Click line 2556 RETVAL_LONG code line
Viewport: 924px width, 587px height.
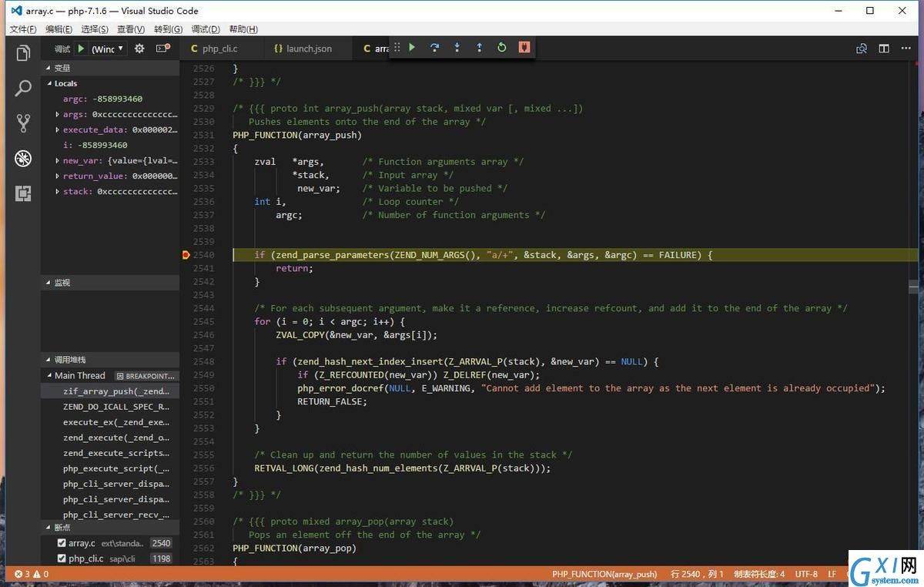coord(403,468)
